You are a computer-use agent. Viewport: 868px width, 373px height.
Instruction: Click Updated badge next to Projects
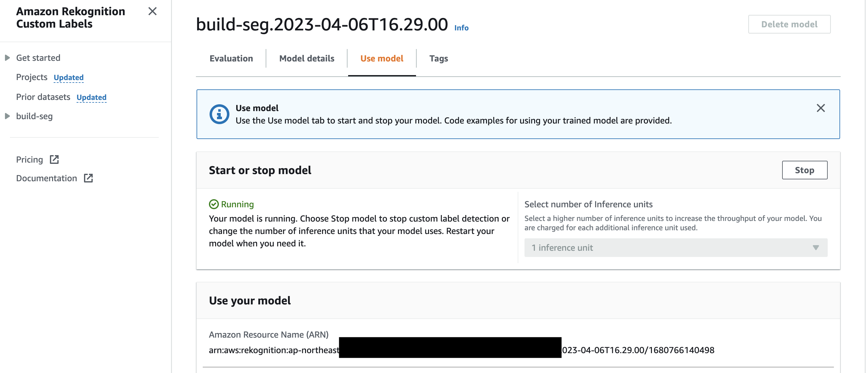click(x=69, y=78)
